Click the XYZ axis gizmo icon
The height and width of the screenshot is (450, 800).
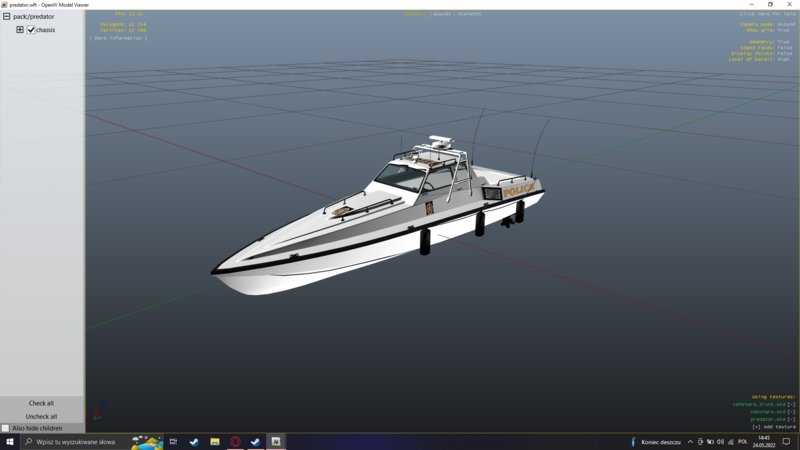[x=99, y=411]
